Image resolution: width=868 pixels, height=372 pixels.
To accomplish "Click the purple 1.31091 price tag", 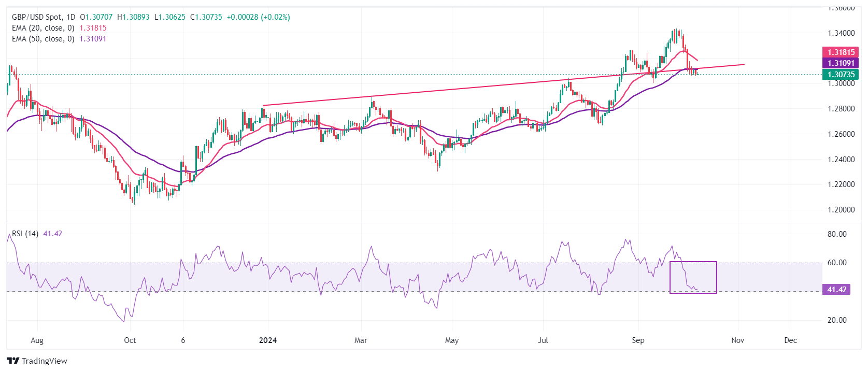I will (841, 63).
